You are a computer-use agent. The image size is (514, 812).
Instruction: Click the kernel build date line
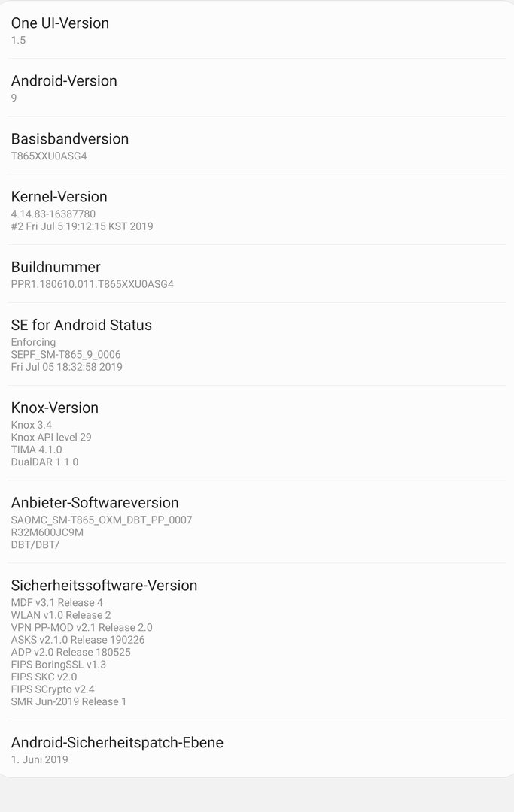(82, 226)
